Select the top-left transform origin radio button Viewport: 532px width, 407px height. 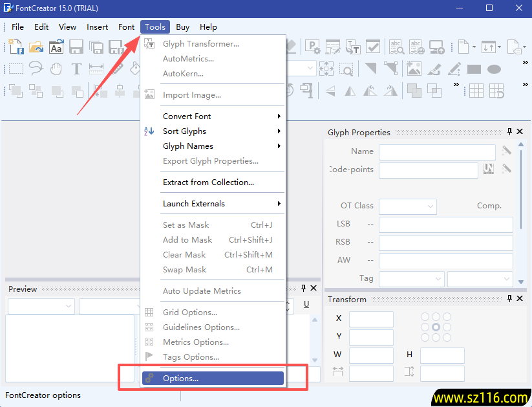(x=425, y=317)
